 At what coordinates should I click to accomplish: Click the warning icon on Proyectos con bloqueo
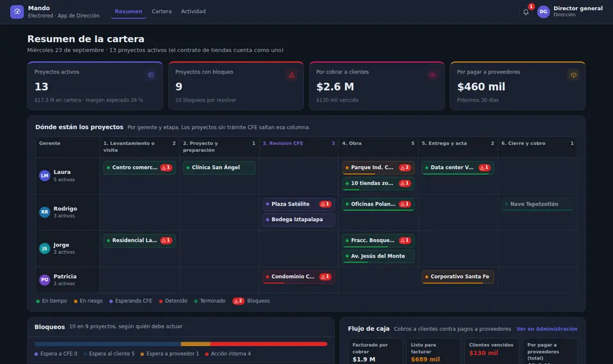point(292,75)
